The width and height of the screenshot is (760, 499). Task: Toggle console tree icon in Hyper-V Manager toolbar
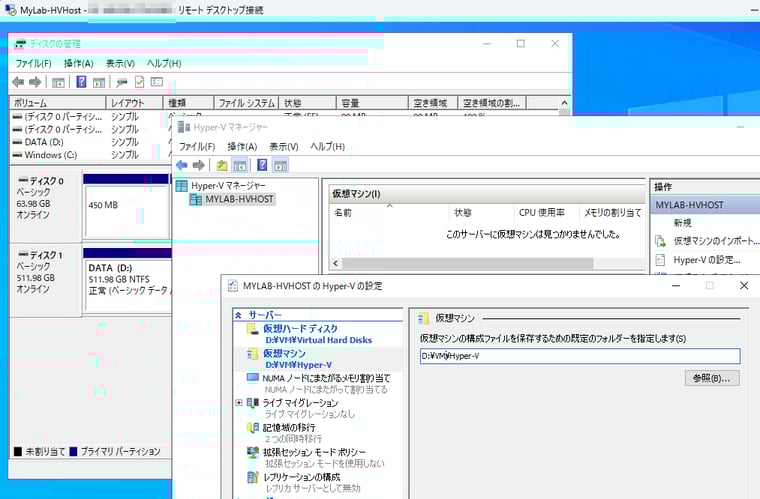tap(240, 165)
